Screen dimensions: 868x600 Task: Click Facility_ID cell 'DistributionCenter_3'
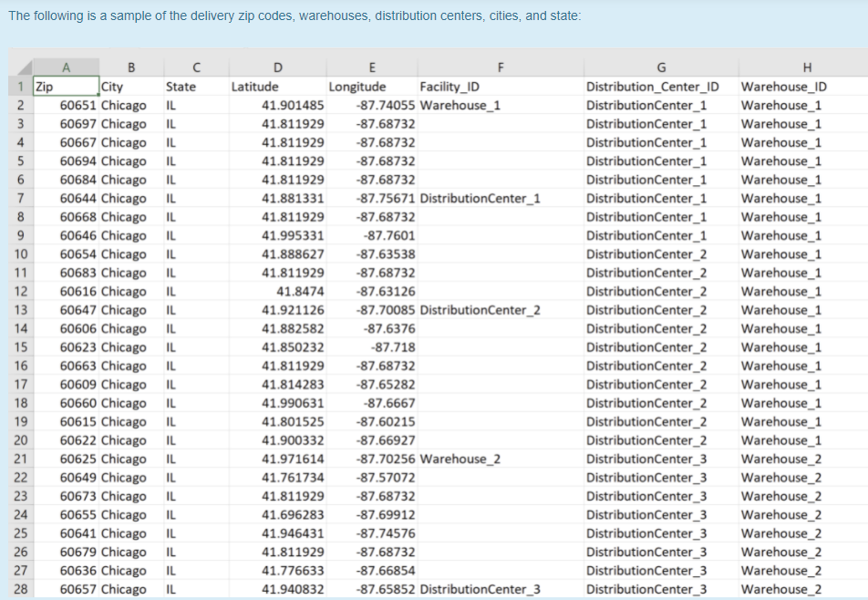(501, 589)
